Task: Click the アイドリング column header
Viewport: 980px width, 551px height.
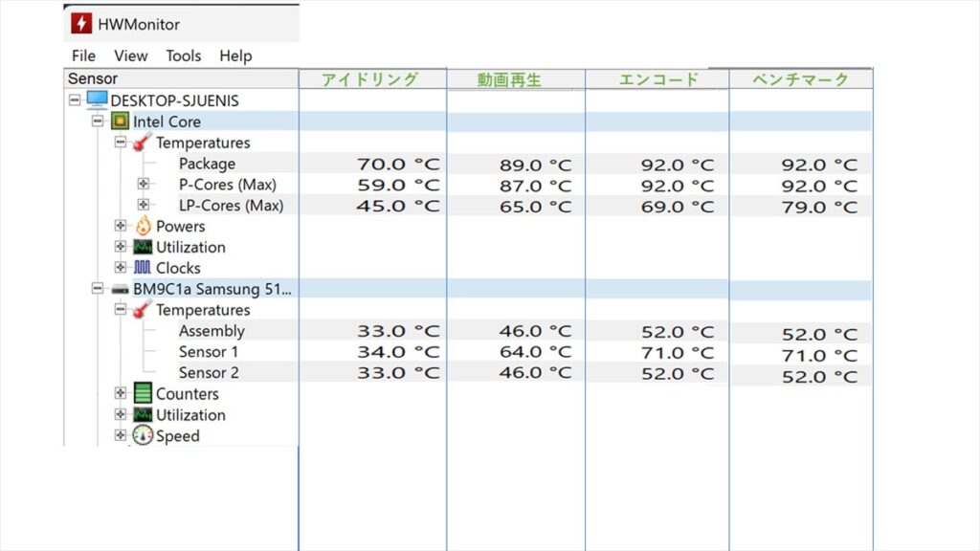Action: pyautogui.click(x=372, y=79)
